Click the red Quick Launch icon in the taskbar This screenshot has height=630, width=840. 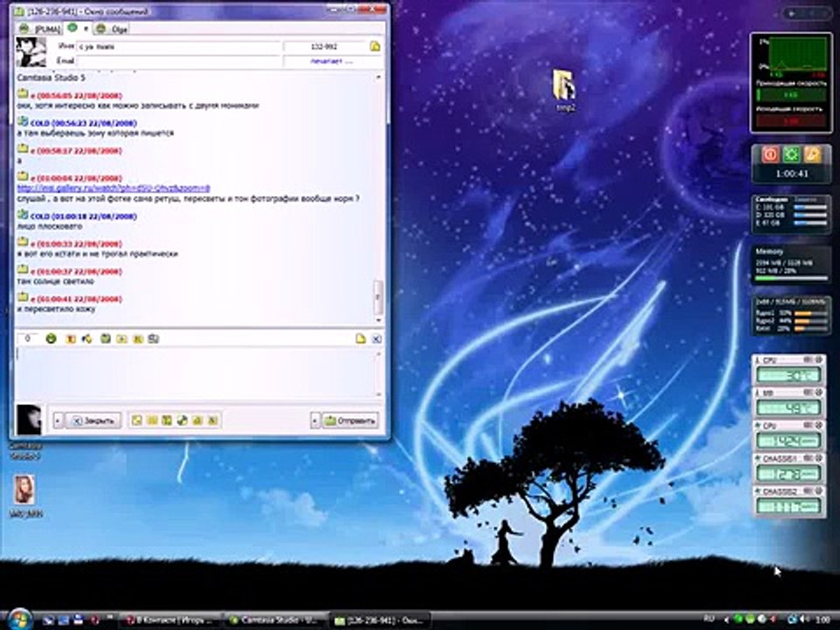pos(95,619)
